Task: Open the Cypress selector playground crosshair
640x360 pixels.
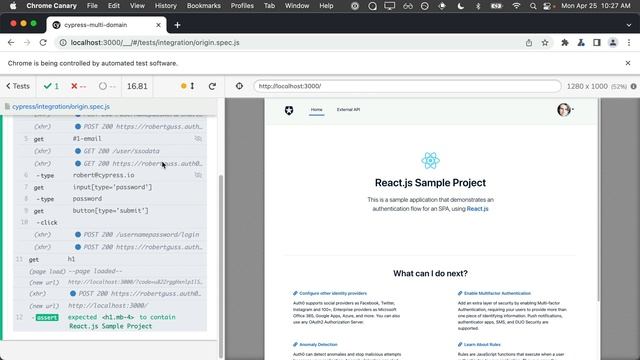Action: 239,86
